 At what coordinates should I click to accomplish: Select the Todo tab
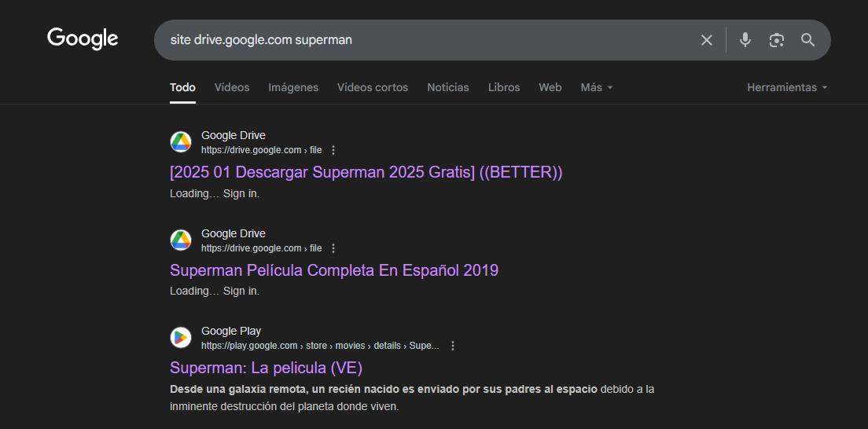point(182,87)
